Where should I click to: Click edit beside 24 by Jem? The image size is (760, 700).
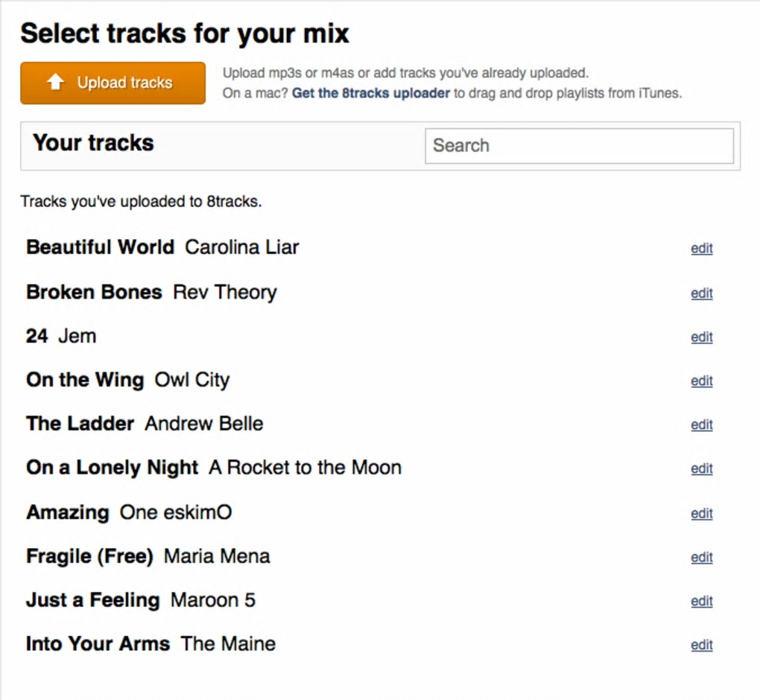point(701,337)
